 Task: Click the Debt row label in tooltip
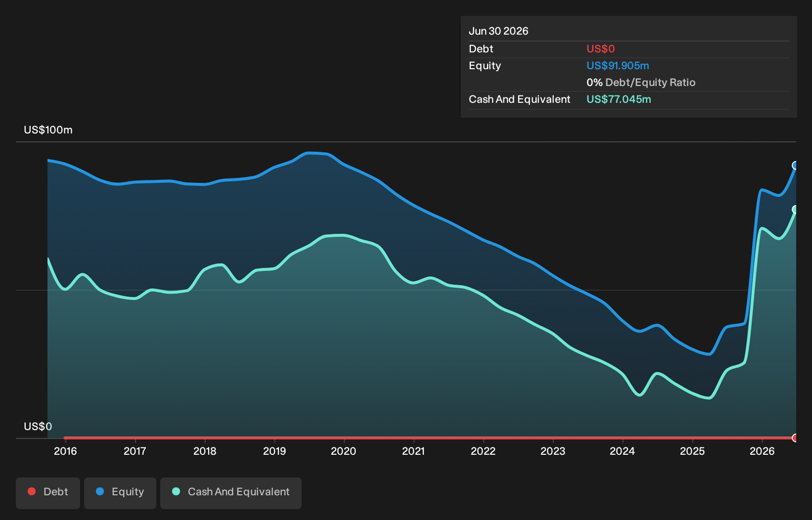click(x=481, y=49)
